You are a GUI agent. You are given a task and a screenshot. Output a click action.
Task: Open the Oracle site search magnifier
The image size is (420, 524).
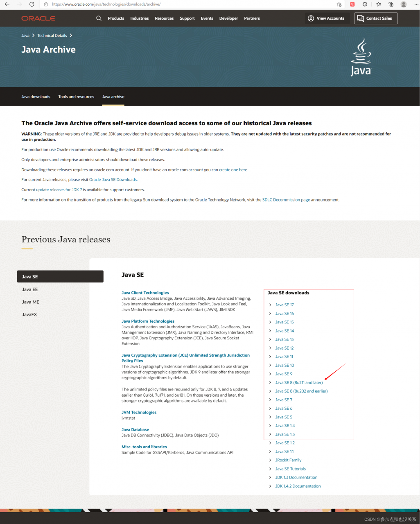(99, 18)
